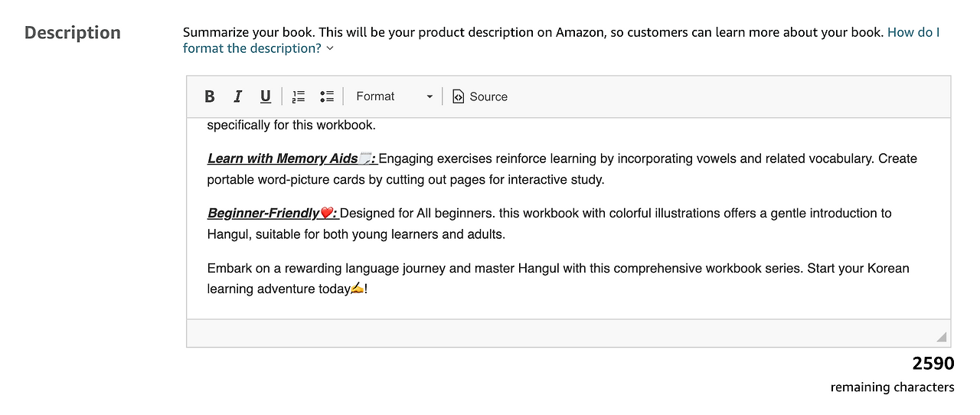Click the Format dropdown arrow
Viewport: 980px width, 415px height.
(x=430, y=96)
